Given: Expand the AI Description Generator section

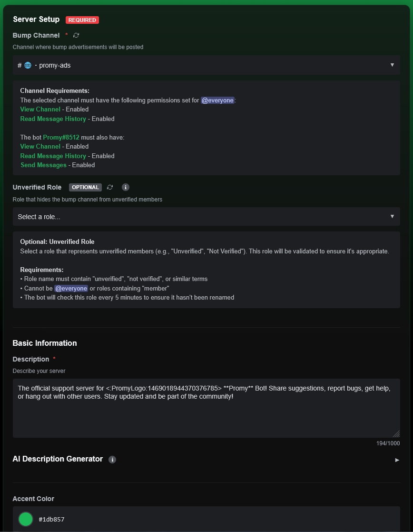Looking at the screenshot, I should [x=397, y=460].
